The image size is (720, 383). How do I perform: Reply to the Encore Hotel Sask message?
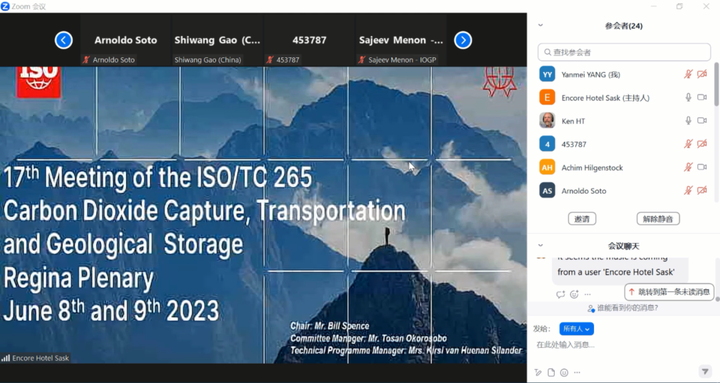[560, 294]
